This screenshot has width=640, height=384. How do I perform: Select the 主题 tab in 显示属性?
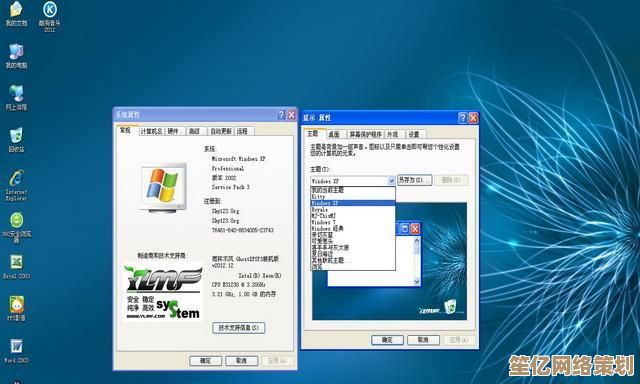point(313,133)
